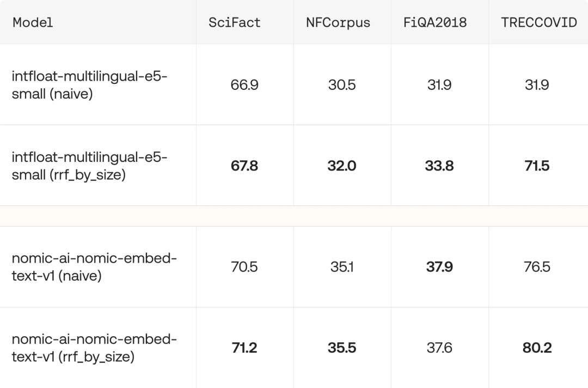
Task: Select the NFCorpus column header
Action: (338, 22)
